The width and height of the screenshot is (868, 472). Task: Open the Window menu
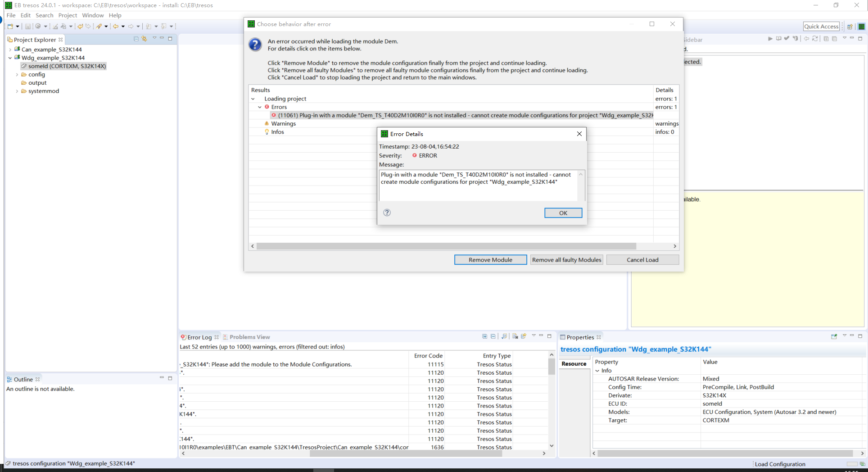tap(93, 15)
